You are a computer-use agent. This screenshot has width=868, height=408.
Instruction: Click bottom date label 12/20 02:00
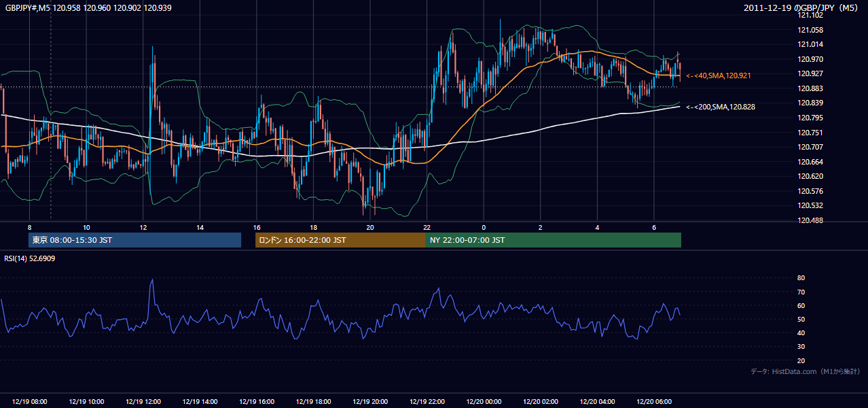coord(540,402)
